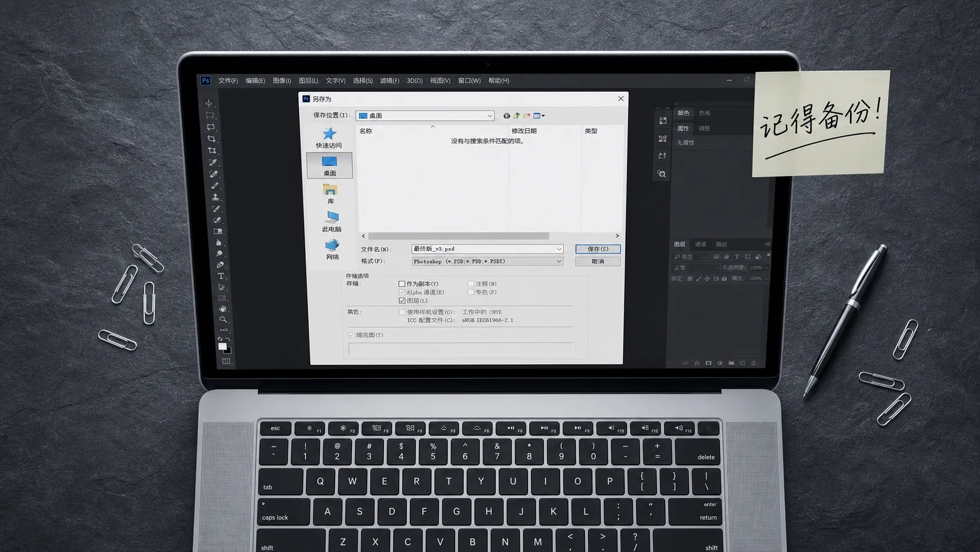Image resolution: width=980 pixels, height=552 pixels.
Task: Select Network in dialog sidebar
Action: coord(332,249)
